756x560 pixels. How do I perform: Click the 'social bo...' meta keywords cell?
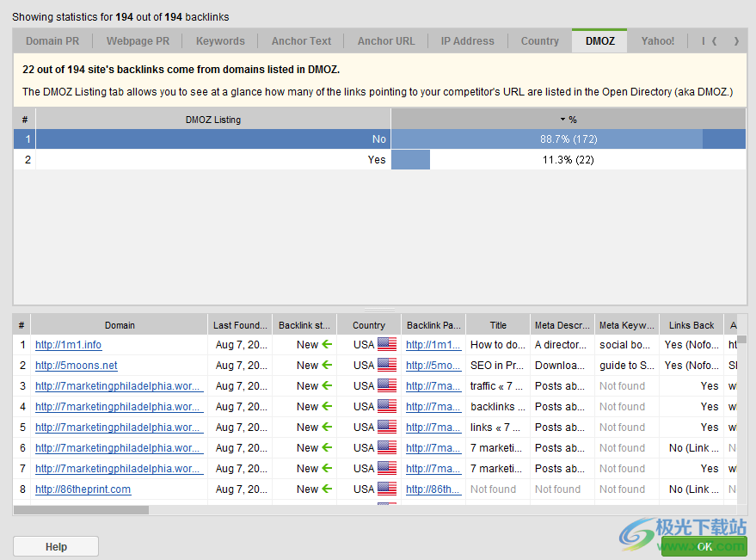[627, 345]
